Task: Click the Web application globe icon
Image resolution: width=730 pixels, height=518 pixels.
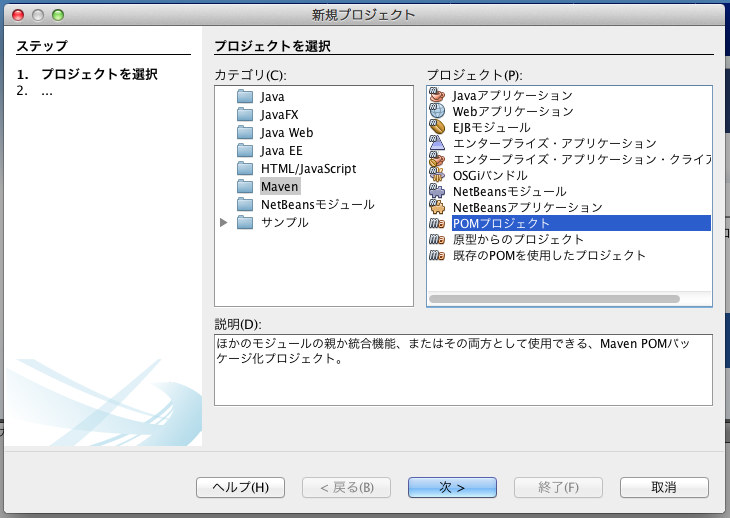Action: click(436, 111)
